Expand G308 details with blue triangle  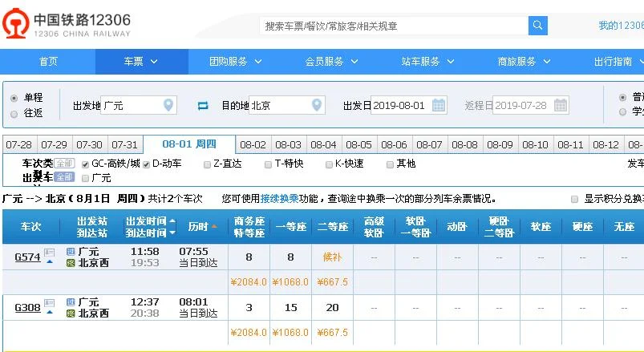tap(50, 312)
